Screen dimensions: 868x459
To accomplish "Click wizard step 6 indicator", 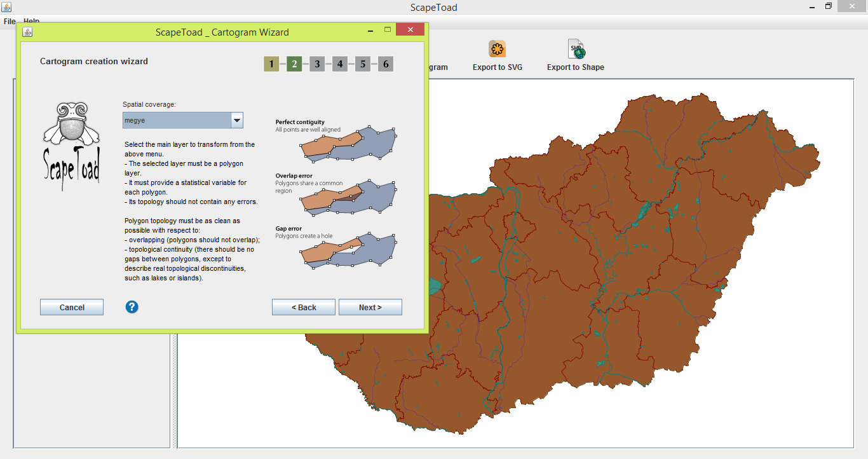I will pyautogui.click(x=386, y=64).
